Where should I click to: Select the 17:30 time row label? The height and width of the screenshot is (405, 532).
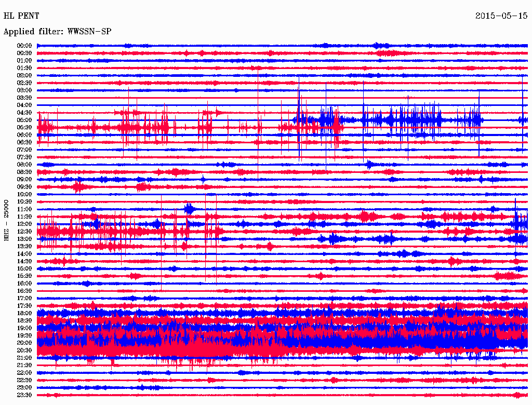coord(24,306)
